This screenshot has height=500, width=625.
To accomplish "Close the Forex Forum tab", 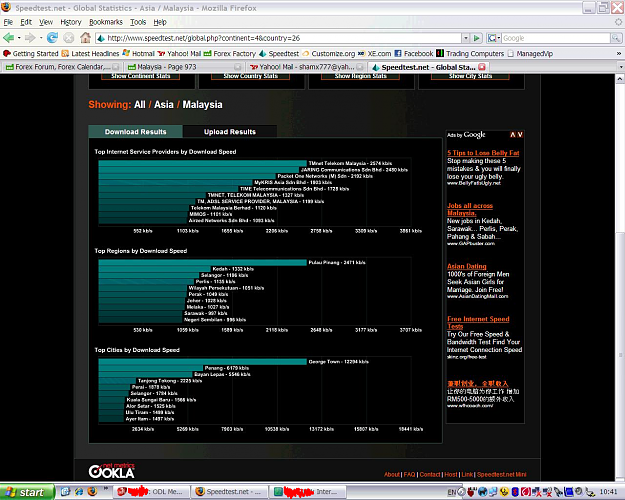I will click(116, 67).
